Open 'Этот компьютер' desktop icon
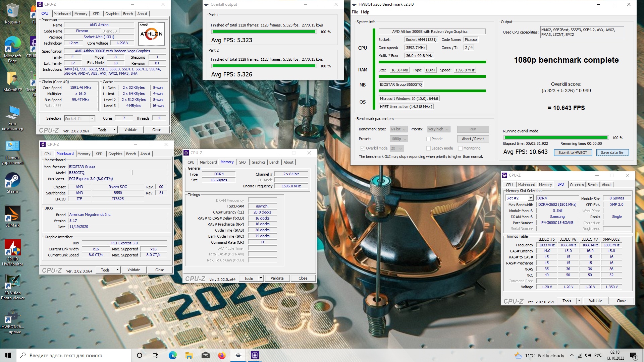 12,118
